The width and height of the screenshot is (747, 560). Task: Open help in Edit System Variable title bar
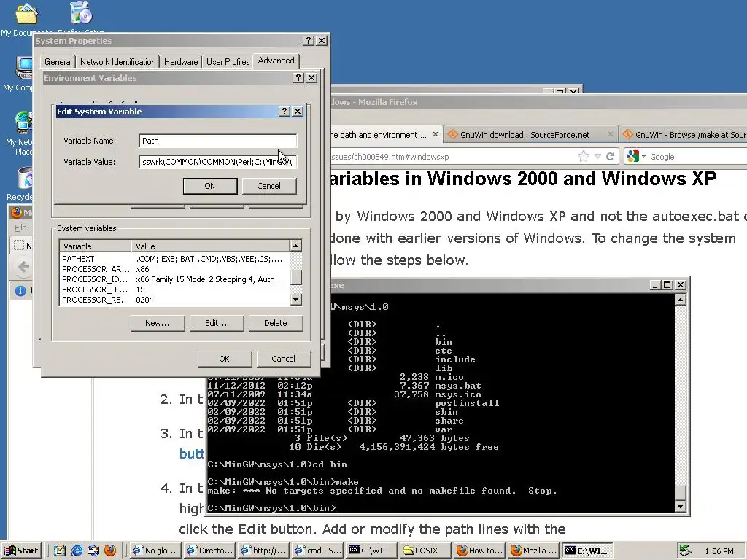[285, 112]
